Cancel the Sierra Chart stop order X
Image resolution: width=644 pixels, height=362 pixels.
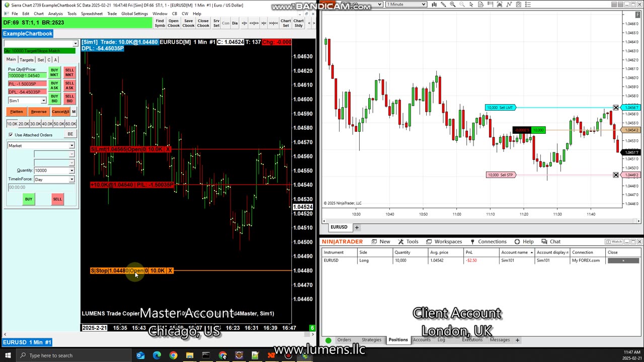click(170, 270)
